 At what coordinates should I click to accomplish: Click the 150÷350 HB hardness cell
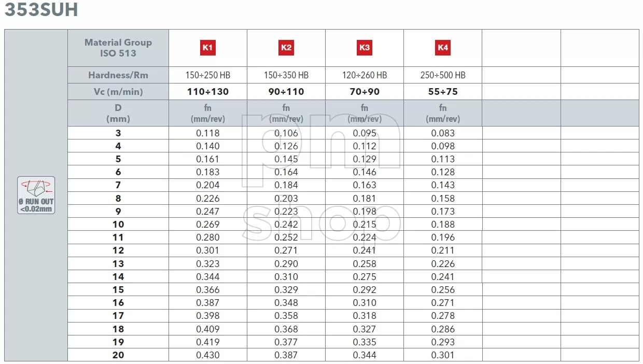286,75
